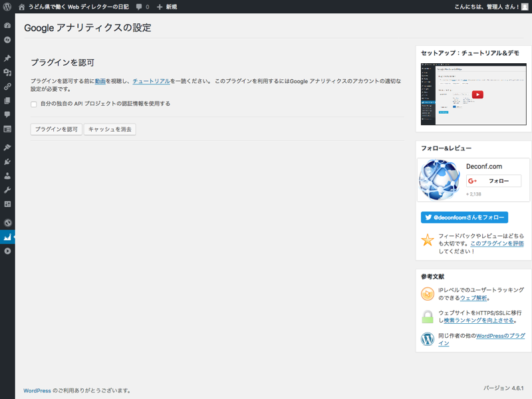Click the フォロー&レビュー heading
The width and height of the screenshot is (532, 399).
pos(446,148)
